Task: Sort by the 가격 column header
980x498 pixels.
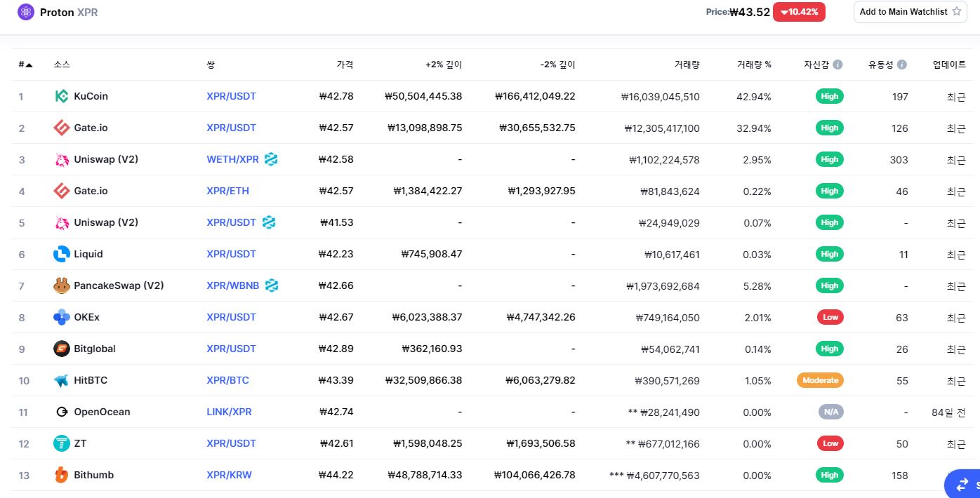Action: 345,65
